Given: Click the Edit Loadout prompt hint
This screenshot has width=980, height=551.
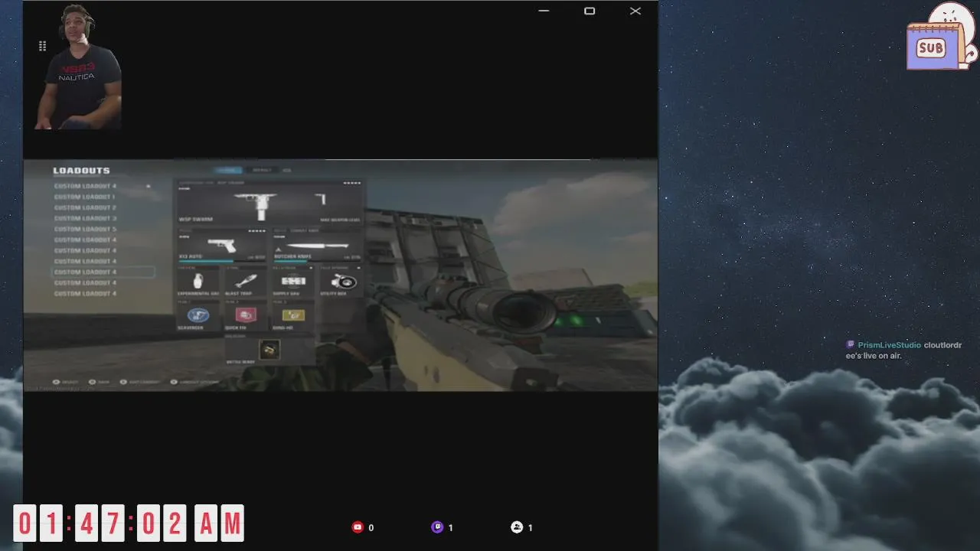Looking at the screenshot, I should [139, 382].
